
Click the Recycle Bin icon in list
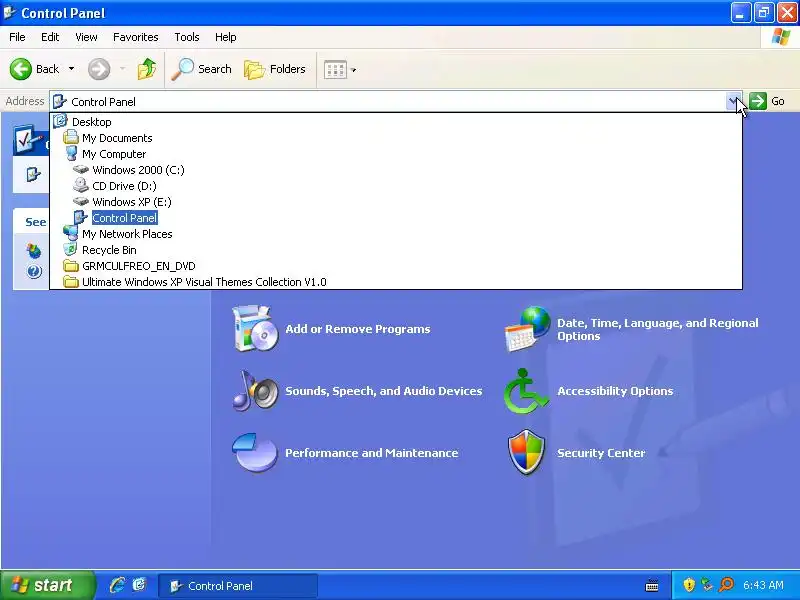pyautogui.click(x=70, y=249)
